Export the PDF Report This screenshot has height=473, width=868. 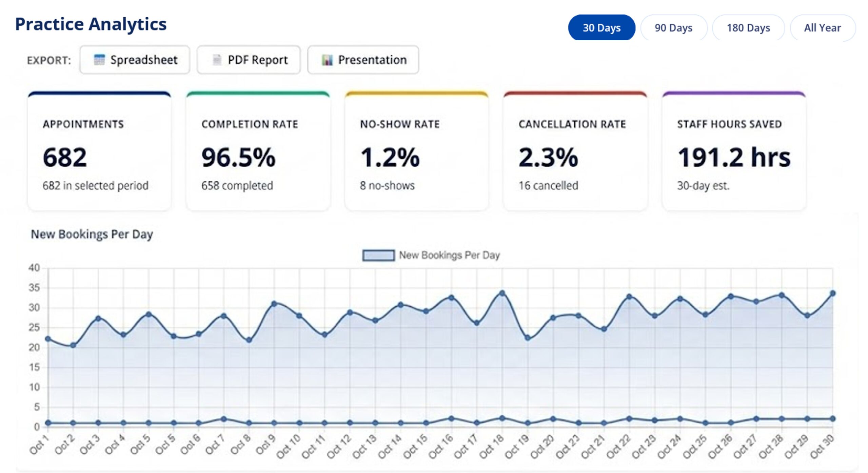tap(249, 60)
